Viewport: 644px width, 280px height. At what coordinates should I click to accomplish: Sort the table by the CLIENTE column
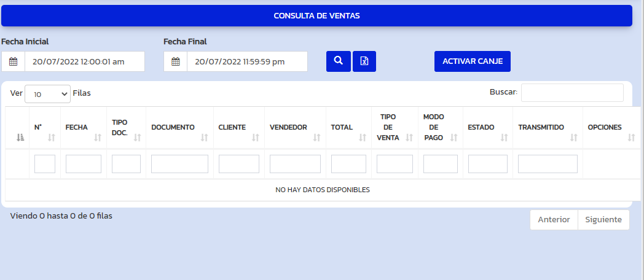tap(238, 128)
